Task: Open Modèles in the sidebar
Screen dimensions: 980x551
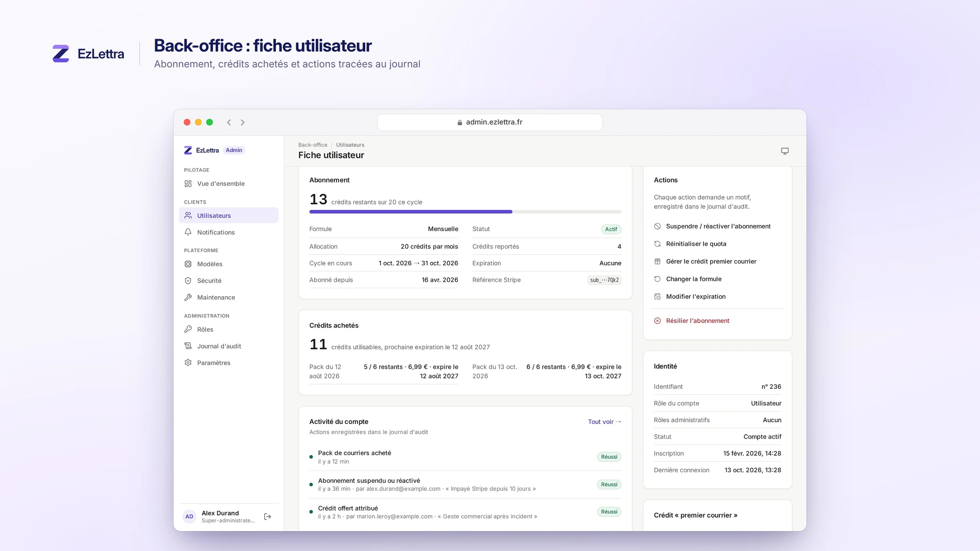Action: (x=229, y=264)
